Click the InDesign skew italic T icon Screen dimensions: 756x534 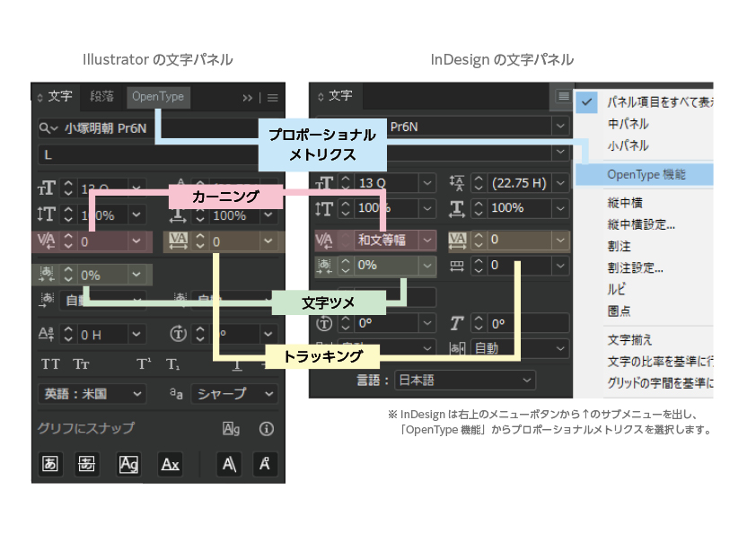tap(457, 323)
